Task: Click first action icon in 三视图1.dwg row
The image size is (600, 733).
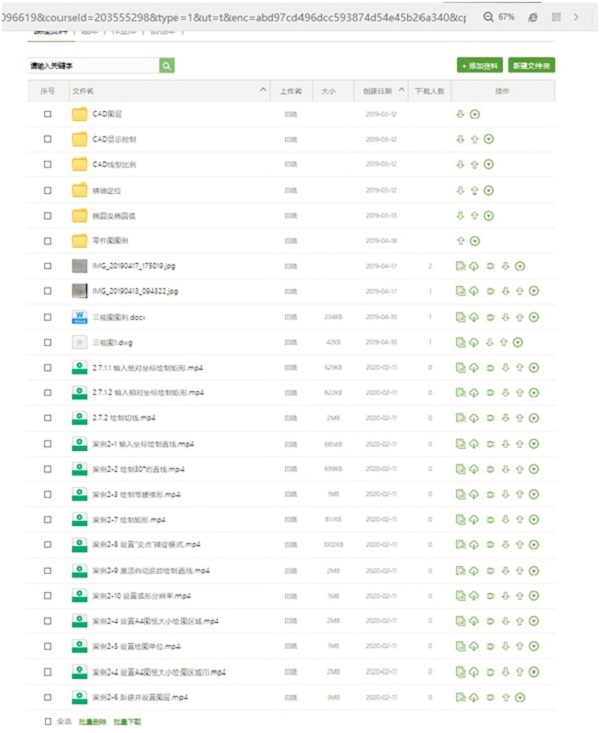Action: click(460, 342)
